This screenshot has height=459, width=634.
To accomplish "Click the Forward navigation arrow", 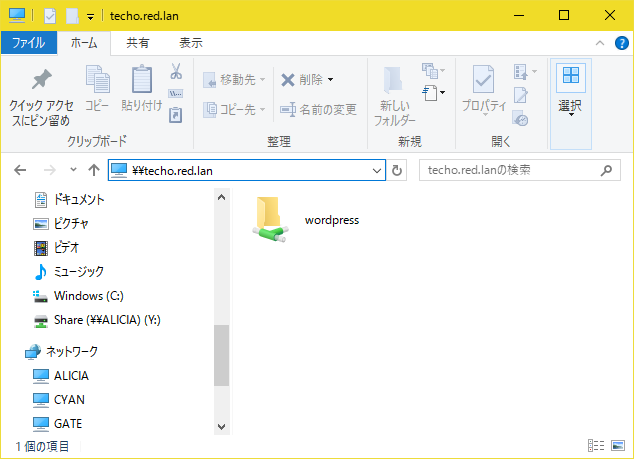I will [50, 170].
